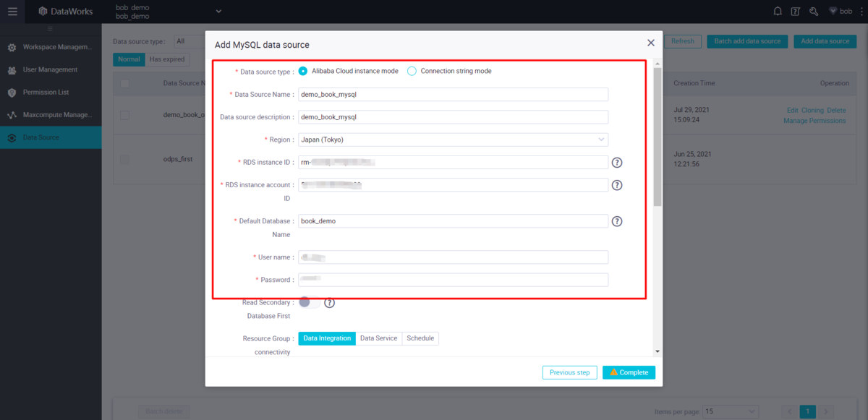Open the bob user account menu

tap(841, 11)
